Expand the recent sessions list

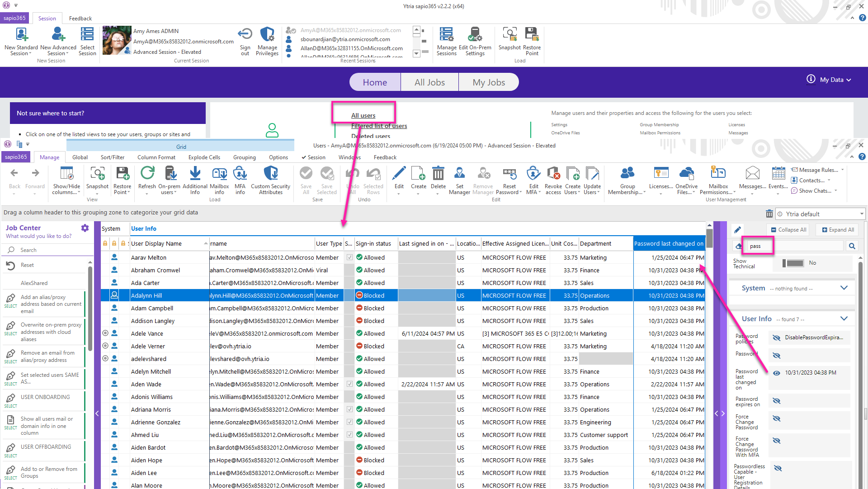tap(416, 53)
